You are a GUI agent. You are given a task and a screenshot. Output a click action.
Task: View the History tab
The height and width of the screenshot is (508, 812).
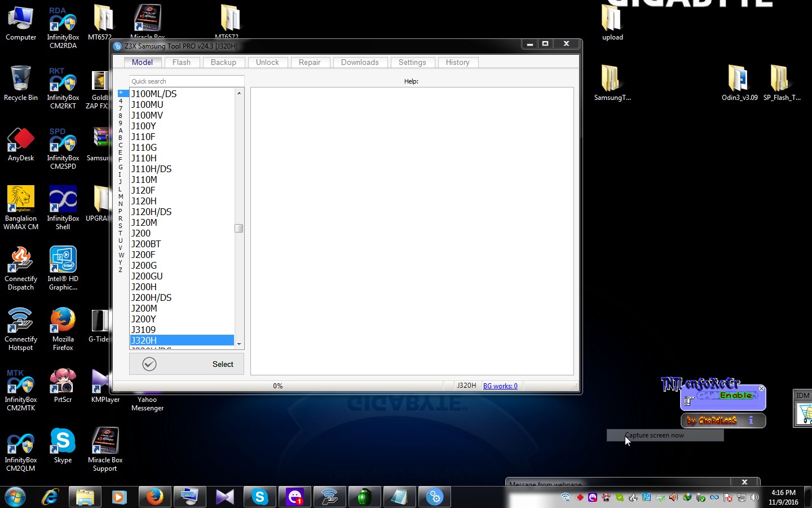[457, 62]
